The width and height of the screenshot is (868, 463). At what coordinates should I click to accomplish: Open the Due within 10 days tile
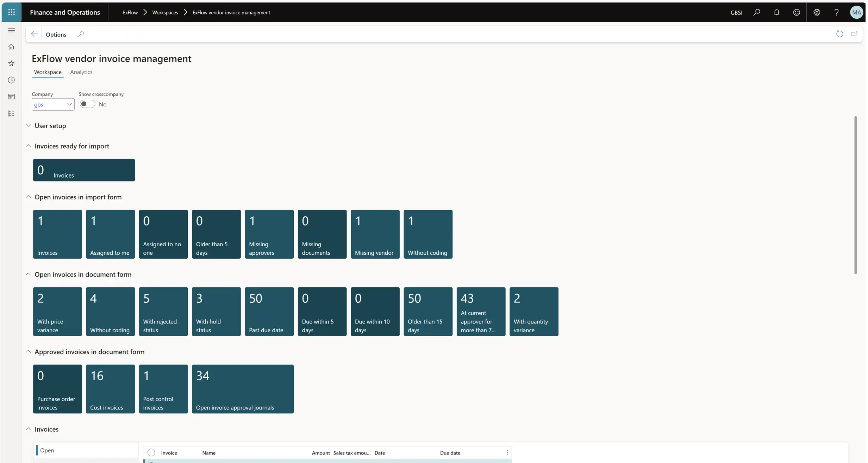tap(375, 311)
